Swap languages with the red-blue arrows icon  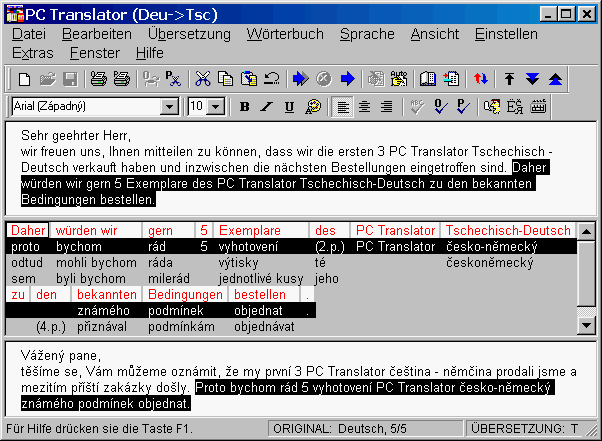coord(480,79)
